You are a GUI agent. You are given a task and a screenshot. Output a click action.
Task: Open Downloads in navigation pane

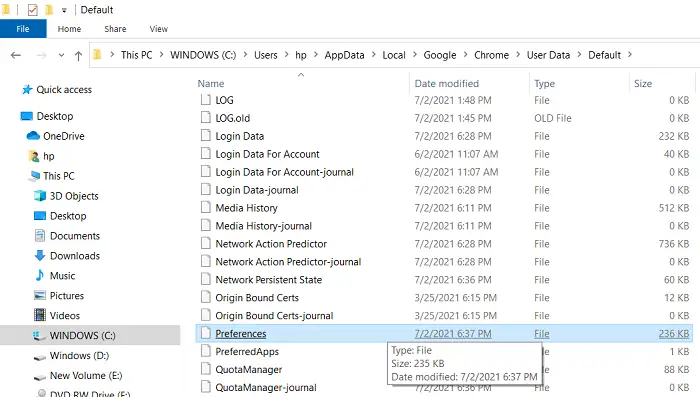(x=75, y=256)
